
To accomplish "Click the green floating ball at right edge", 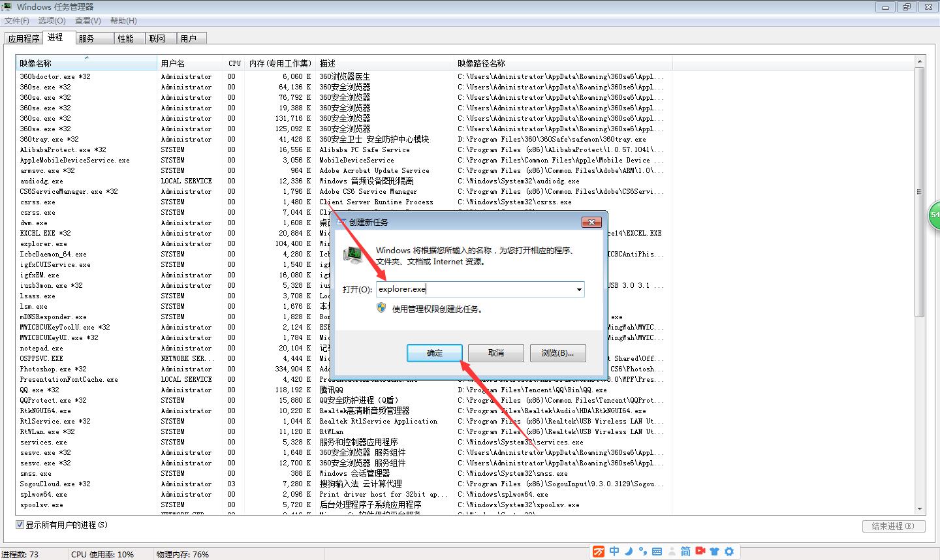I will pyautogui.click(x=934, y=215).
